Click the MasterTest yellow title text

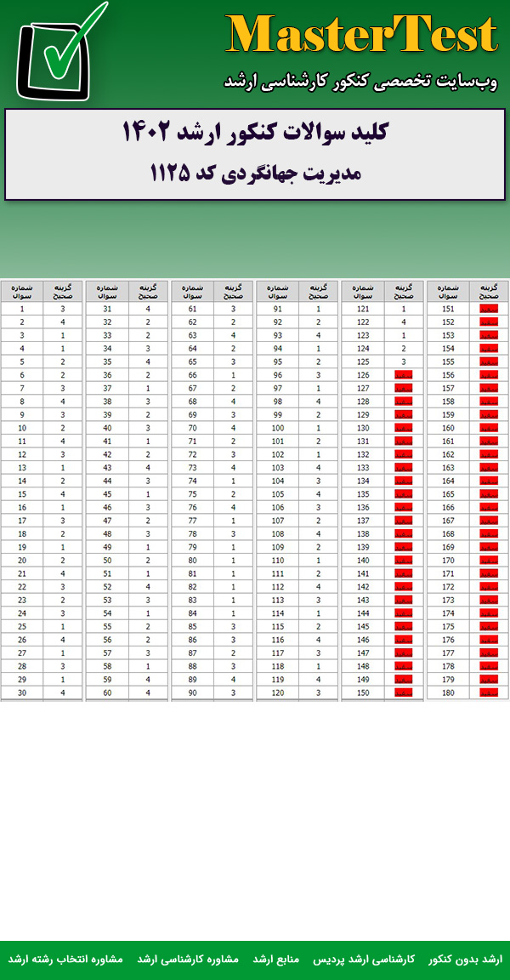pos(361,36)
